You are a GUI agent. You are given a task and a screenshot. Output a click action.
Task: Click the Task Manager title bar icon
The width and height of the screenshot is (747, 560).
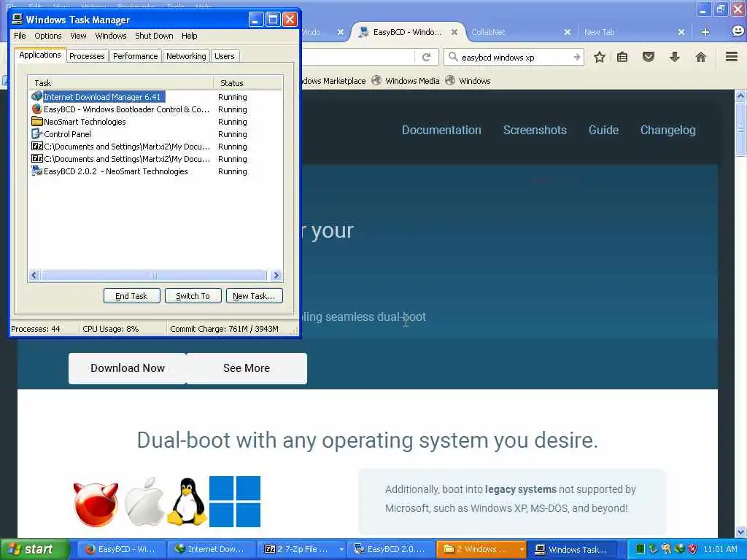pyautogui.click(x=18, y=19)
